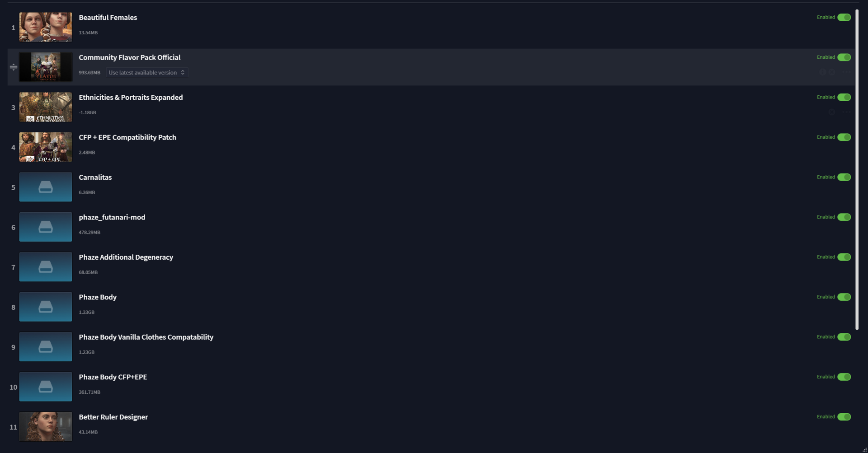Toggle off CFP + EPE Compatibility Patch
868x453 pixels.
[844, 137]
